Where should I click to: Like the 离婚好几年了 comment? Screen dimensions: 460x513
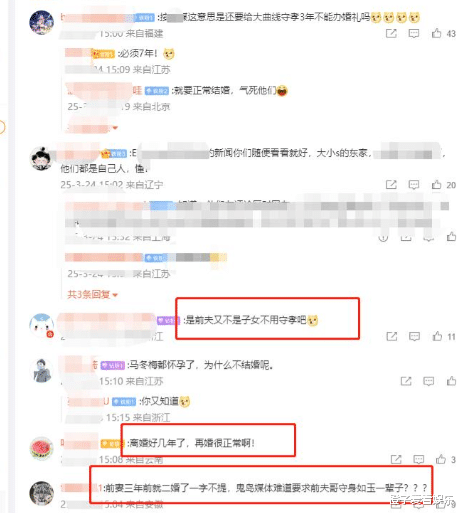tap(441, 459)
